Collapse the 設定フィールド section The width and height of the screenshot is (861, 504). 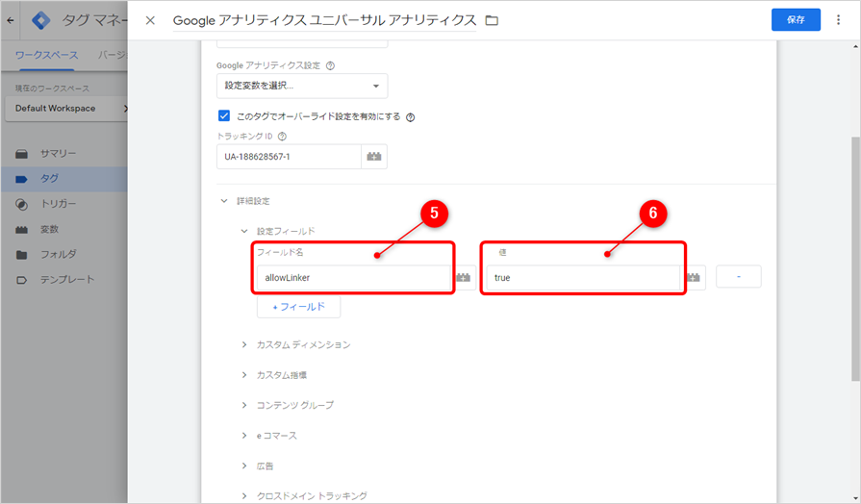243,231
